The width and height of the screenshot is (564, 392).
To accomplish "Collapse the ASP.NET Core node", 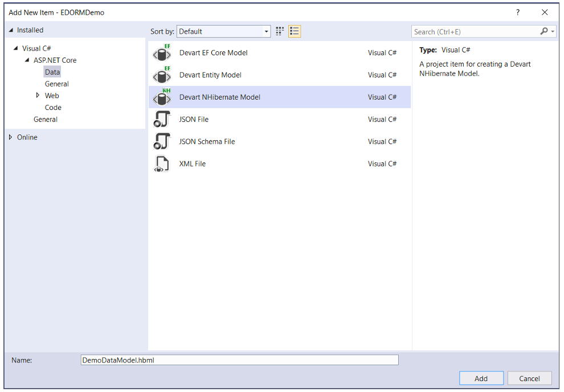I will [x=27, y=60].
